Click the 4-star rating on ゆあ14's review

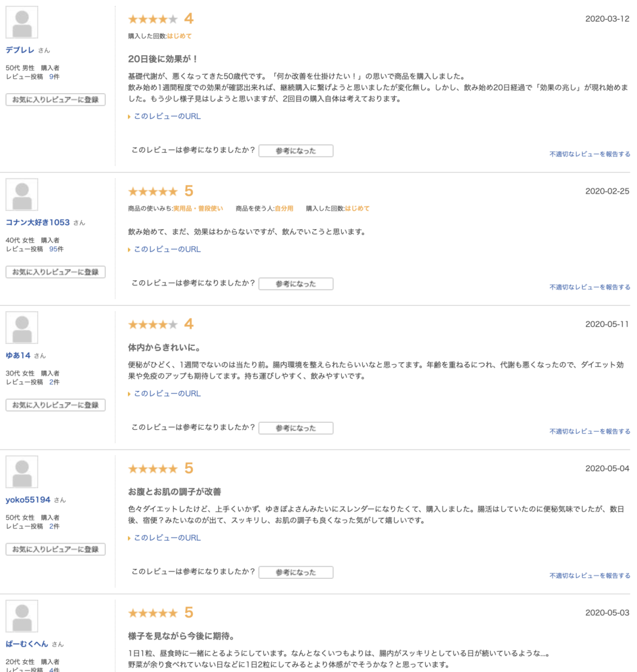tap(152, 324)
